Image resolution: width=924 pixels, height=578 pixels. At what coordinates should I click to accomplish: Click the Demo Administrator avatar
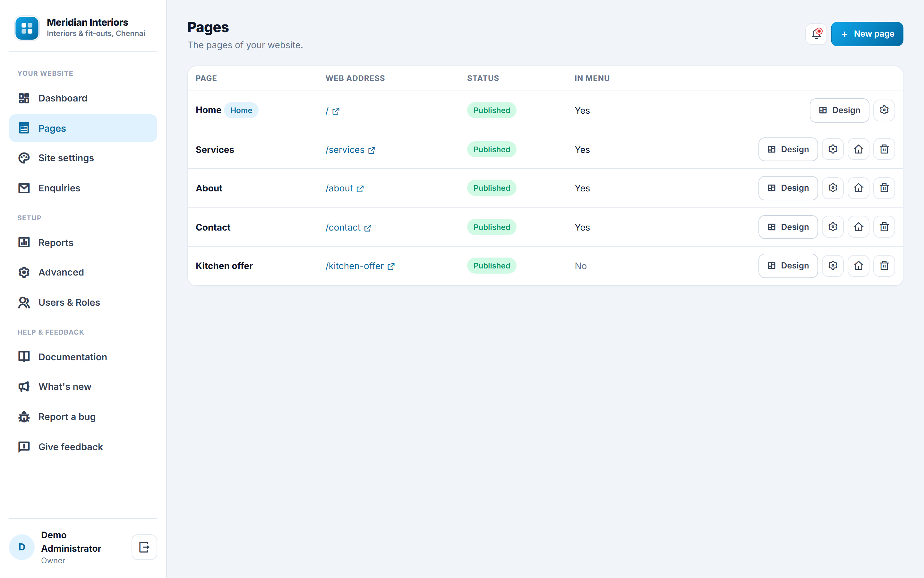tap(22, 547)
